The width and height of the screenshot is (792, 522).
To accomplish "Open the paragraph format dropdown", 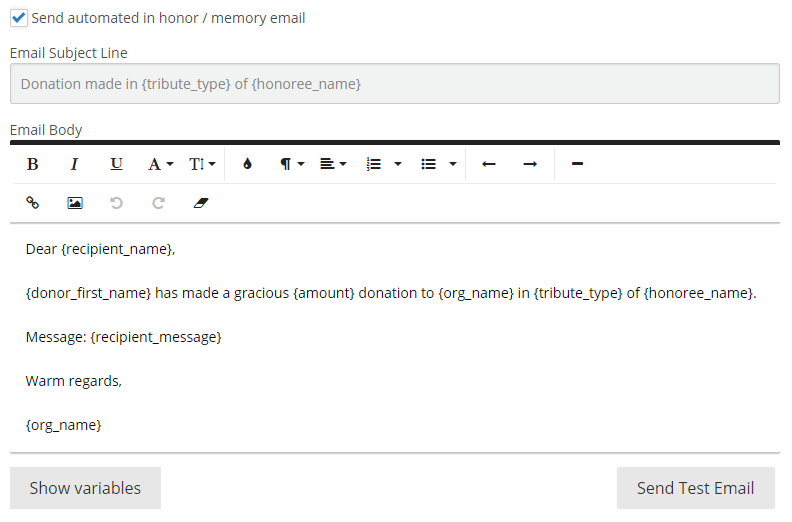I will click(291, 164).
